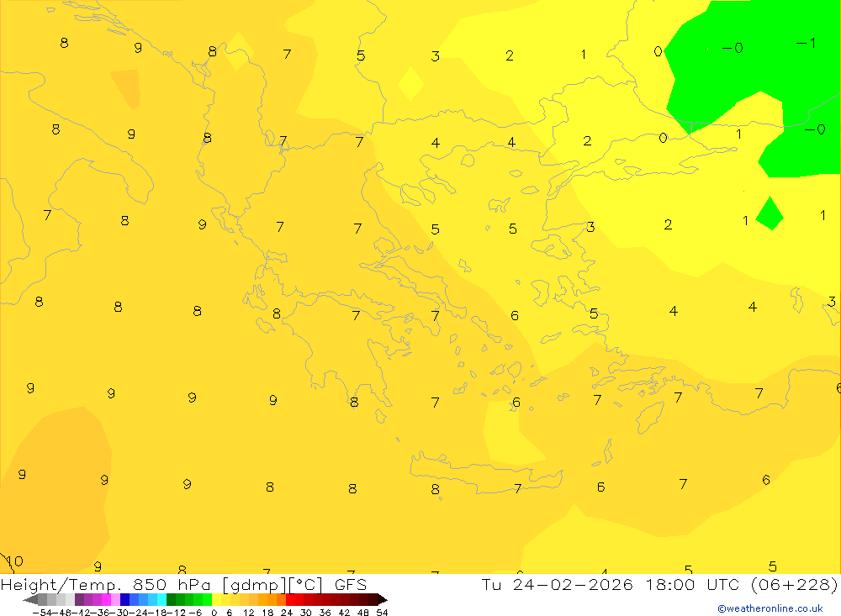Click the '[gdmp][°C]' units label

pyautogui.click(x=272, y=585)
